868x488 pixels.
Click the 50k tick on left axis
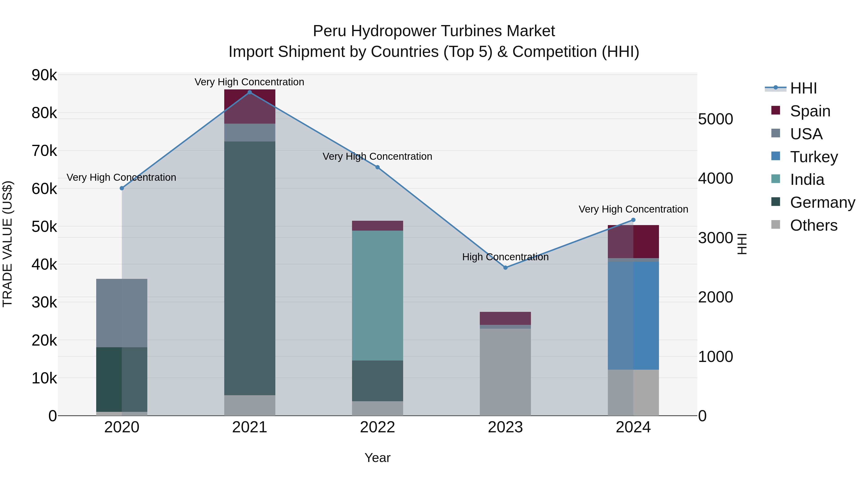[44, 227]
